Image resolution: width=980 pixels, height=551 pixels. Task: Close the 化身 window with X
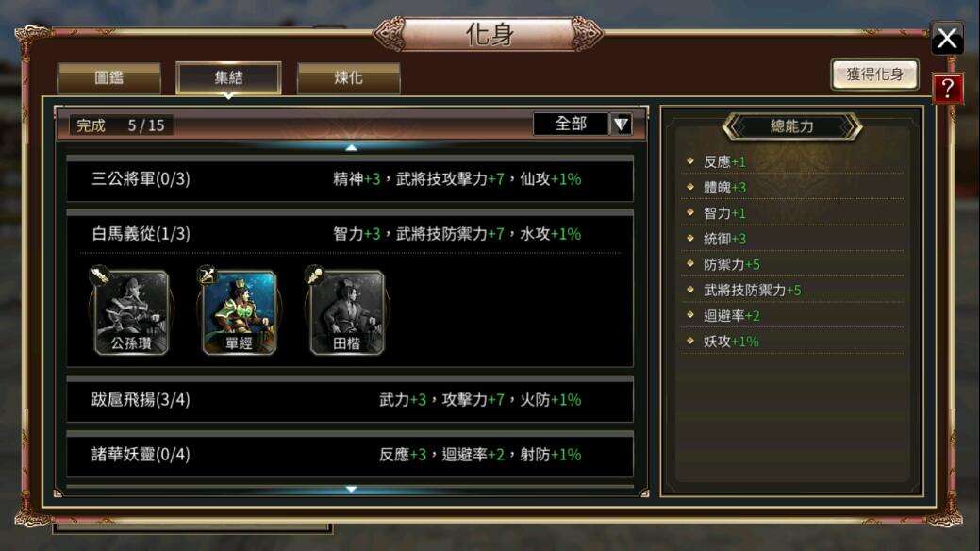(x=947, y=39)
